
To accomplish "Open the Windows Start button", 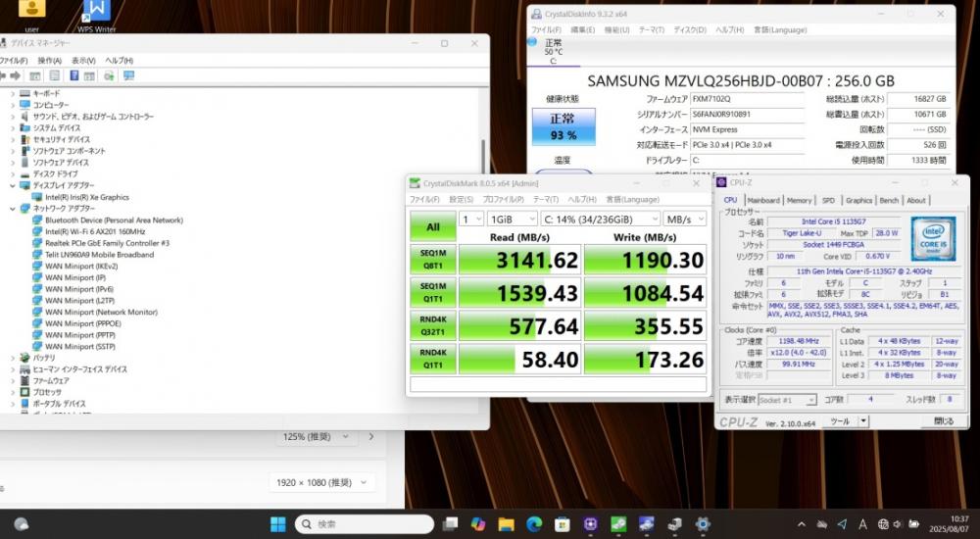I will point(278,524).
